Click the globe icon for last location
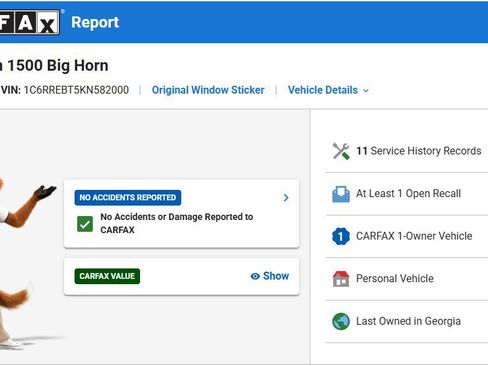Viewport: 488px width, 366px height. [341, 321]
